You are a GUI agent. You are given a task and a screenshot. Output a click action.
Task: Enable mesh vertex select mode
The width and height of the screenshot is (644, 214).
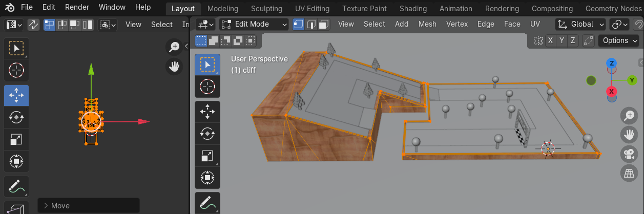[299, 24]
